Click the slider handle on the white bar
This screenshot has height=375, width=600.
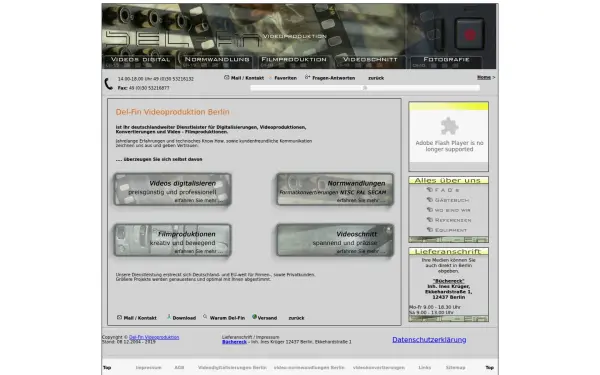pyautogui.click(x=365, y=88)
